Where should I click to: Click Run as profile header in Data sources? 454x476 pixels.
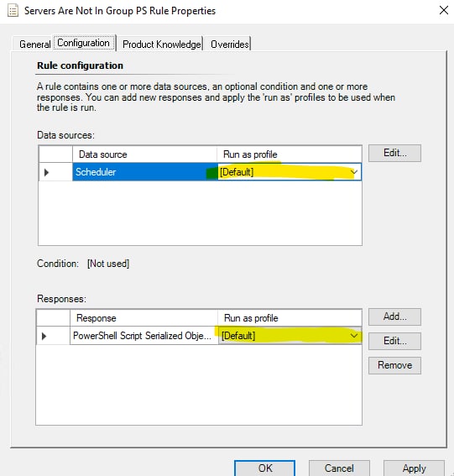290,154
